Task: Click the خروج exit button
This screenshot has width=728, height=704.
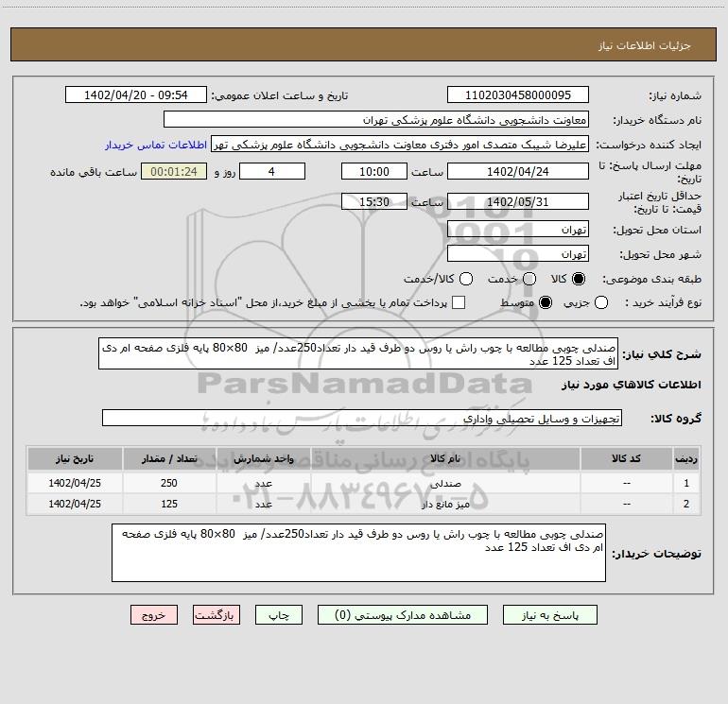Action: point(154,615)
